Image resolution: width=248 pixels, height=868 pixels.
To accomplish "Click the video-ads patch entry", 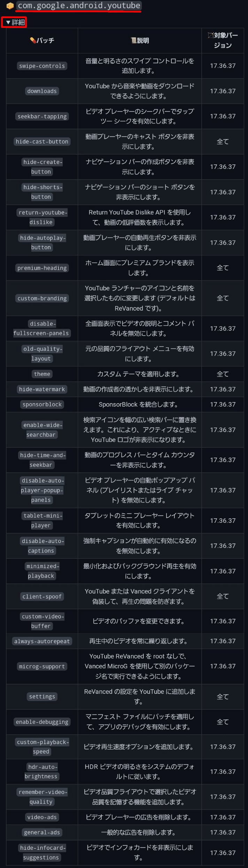I will point(42,817).
